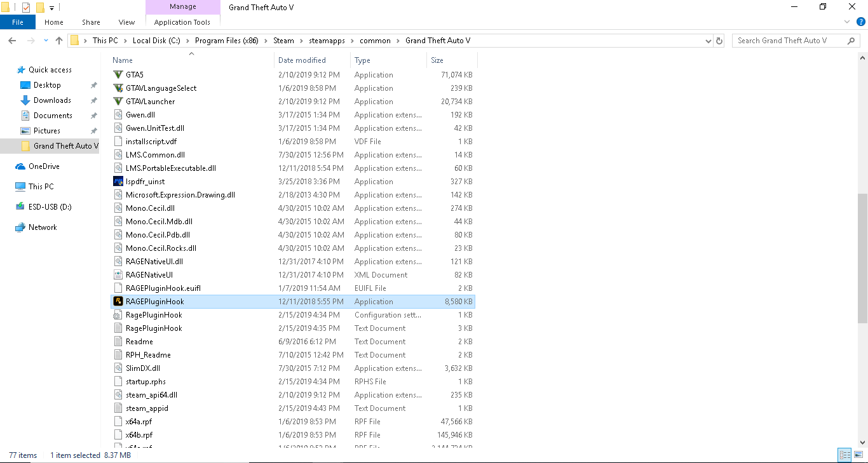The height and width of the screenshot is (463, 868).
Task: Select the steam_appid text document
Action: pos(147,408)
